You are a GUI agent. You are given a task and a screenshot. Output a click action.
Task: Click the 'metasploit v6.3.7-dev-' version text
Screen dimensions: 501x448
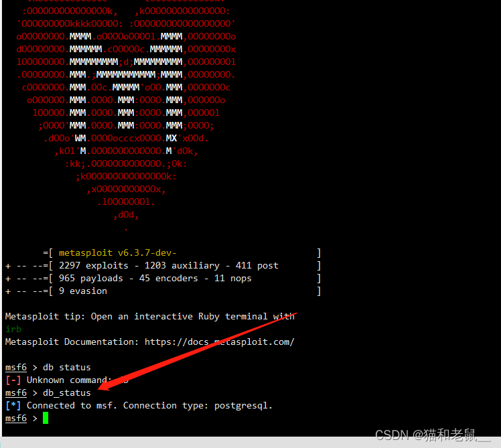tap(117, 252)
